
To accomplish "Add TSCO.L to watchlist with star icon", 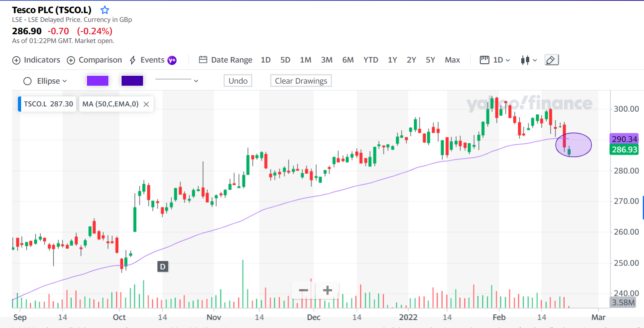I will pos(105,10).
